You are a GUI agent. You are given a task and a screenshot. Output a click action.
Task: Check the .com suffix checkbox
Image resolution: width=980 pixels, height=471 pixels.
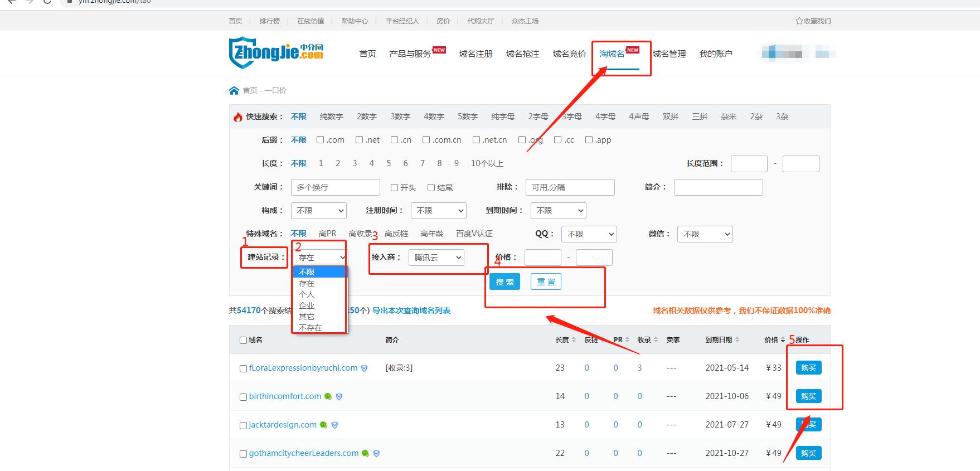pos(321,140)
